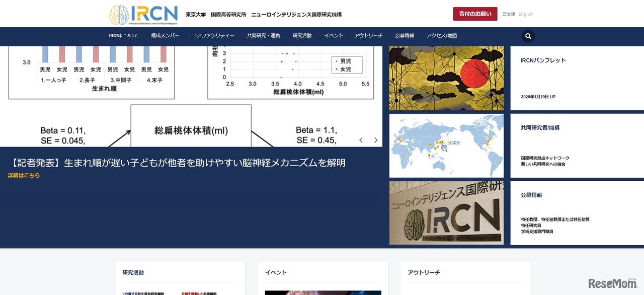Open the 共同研究・連携 menu

click(264, 36)
